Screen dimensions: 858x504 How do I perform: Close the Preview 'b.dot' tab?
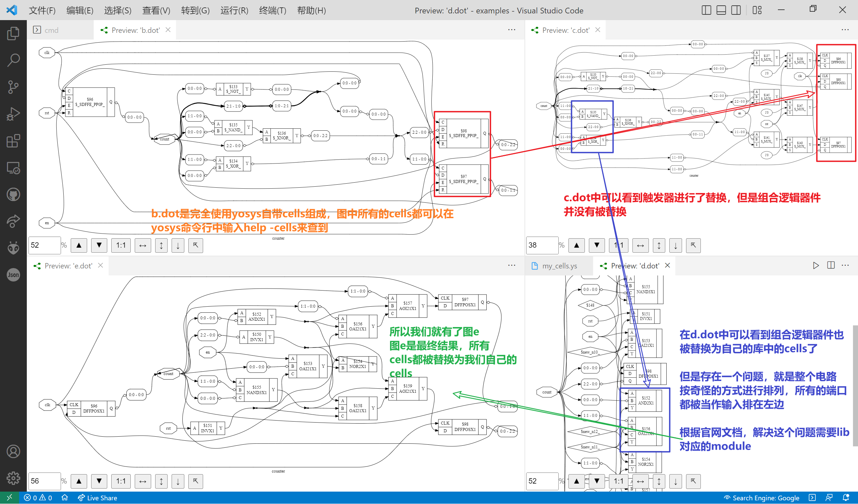pyautogui.click(x=168, y=29)
